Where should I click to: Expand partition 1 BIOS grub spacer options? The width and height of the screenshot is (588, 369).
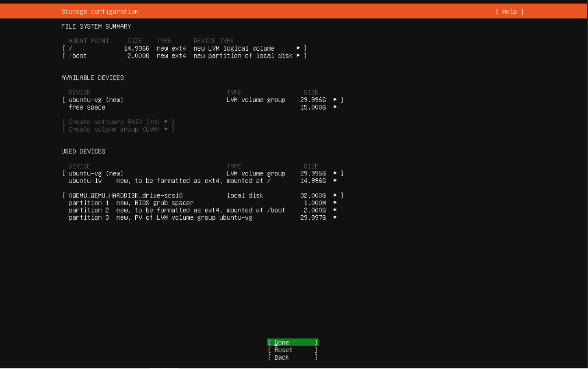point(335,203)
